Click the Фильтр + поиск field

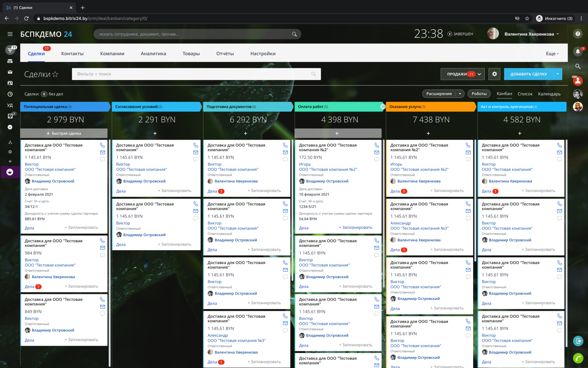(x=196, y=74)
